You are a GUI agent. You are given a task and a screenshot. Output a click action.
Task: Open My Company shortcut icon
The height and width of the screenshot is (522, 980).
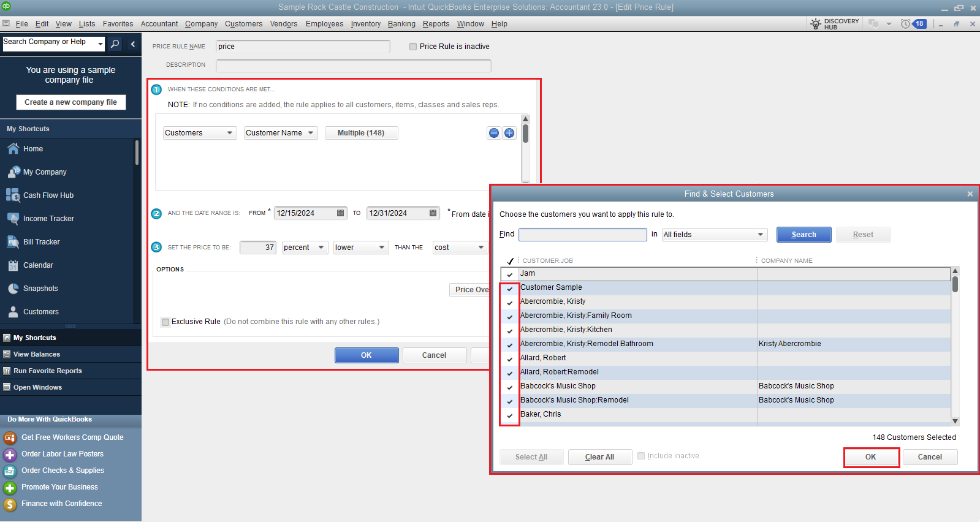(13, 172)
